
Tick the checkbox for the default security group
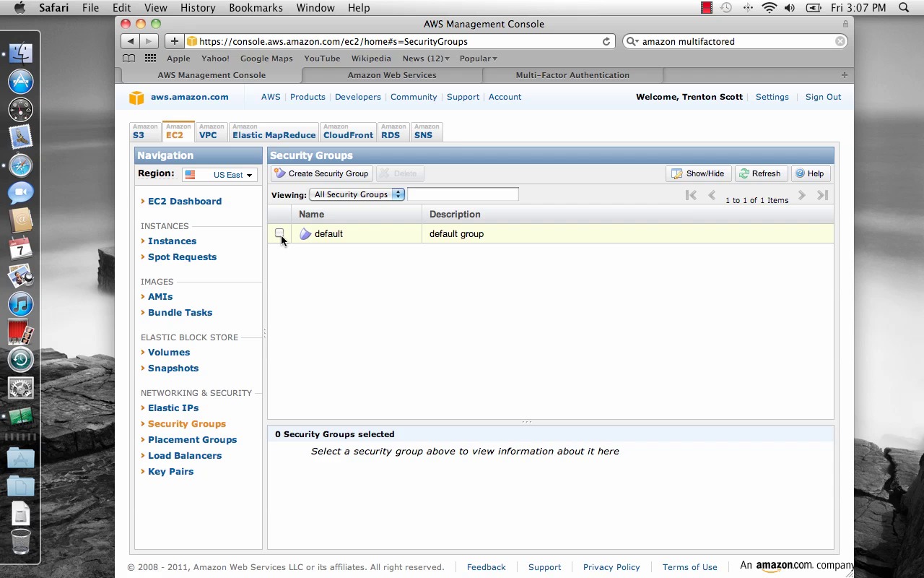click(279, 233)
